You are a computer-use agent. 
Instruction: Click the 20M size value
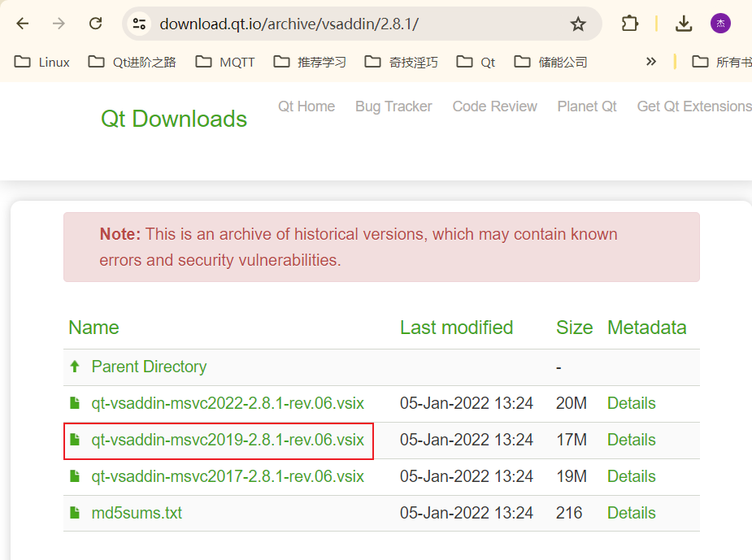point(572,403)
